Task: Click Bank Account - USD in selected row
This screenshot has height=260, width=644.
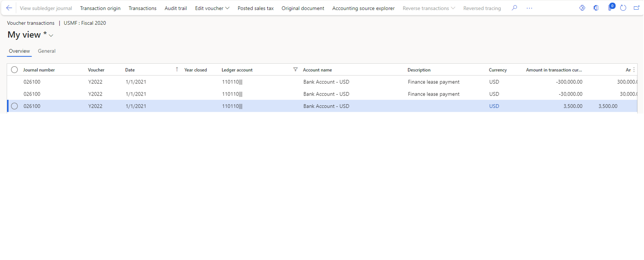Action: [326, 106]
